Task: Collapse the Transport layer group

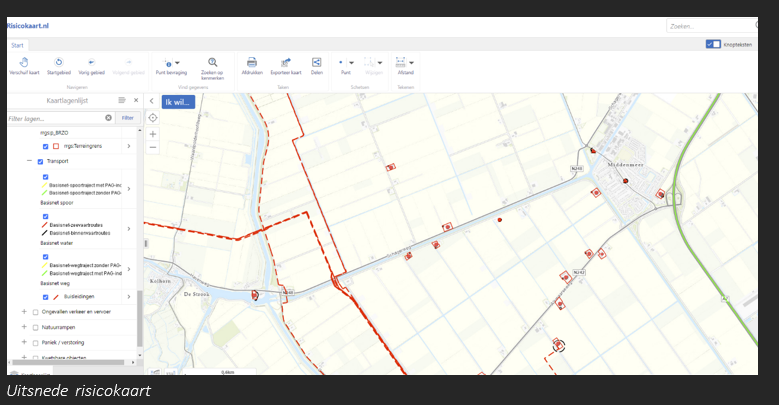Action: (28, 161)
